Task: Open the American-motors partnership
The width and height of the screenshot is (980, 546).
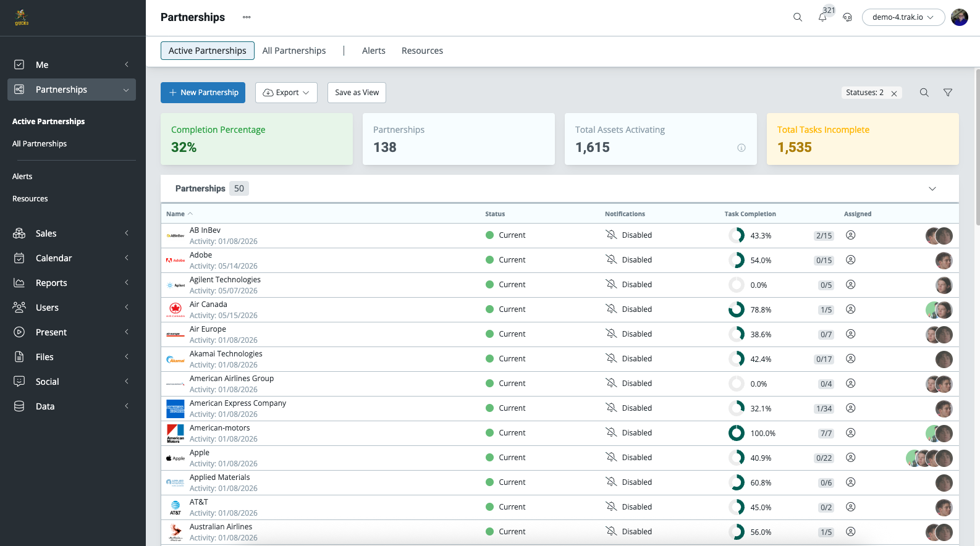Action: click(x=220, y=428)
